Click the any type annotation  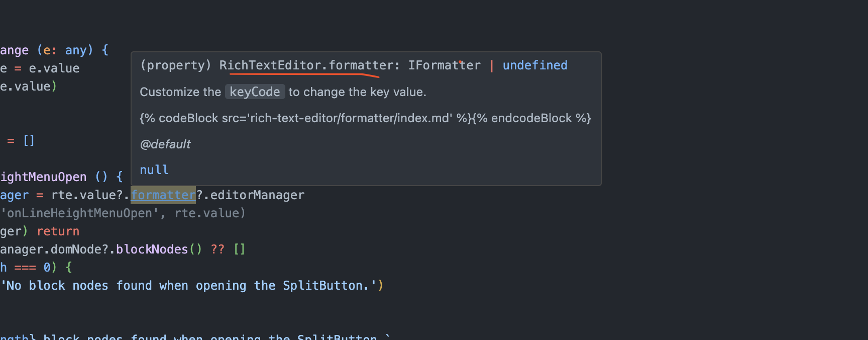(76, 50)
